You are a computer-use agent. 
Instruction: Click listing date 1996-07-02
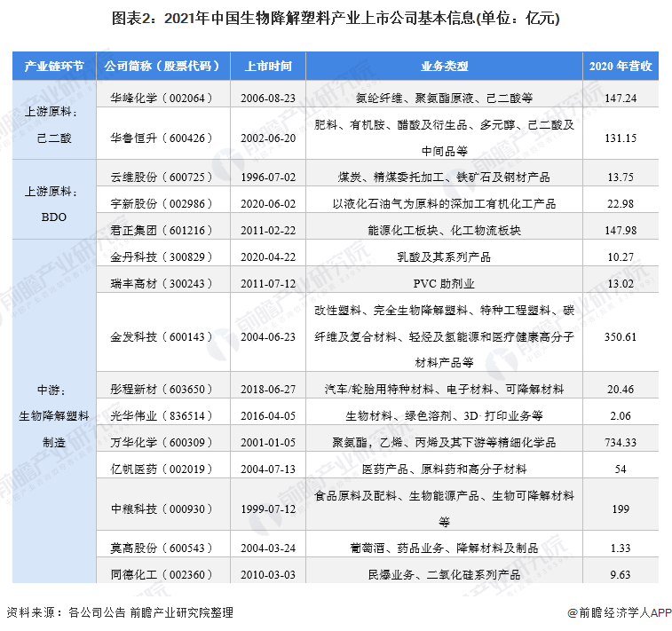point(268,177)
